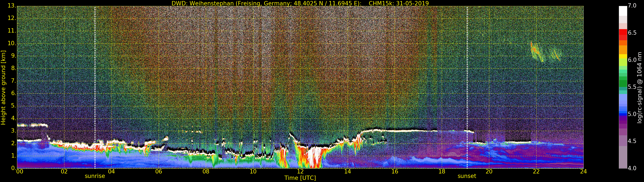Image resolution: width=644 pixels, height=182 pixels.
Task: Click the '7.' height axis tick label
Action: point(14,81)
